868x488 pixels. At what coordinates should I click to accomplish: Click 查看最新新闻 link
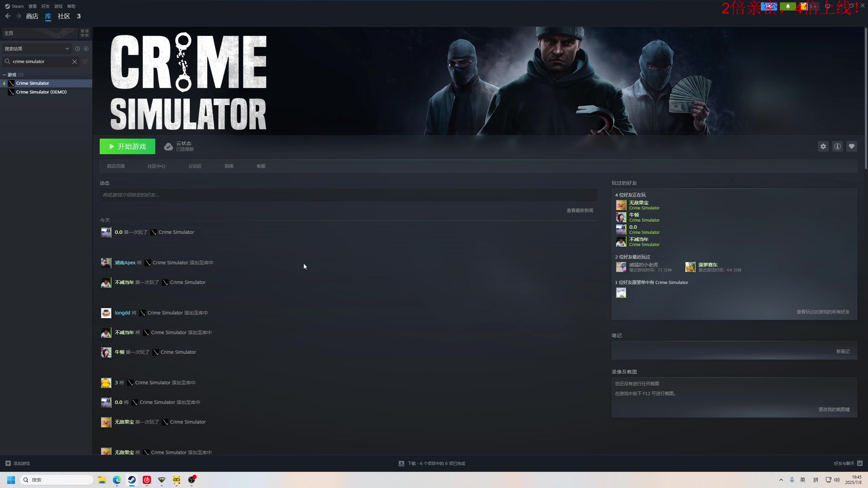(580, 210)
